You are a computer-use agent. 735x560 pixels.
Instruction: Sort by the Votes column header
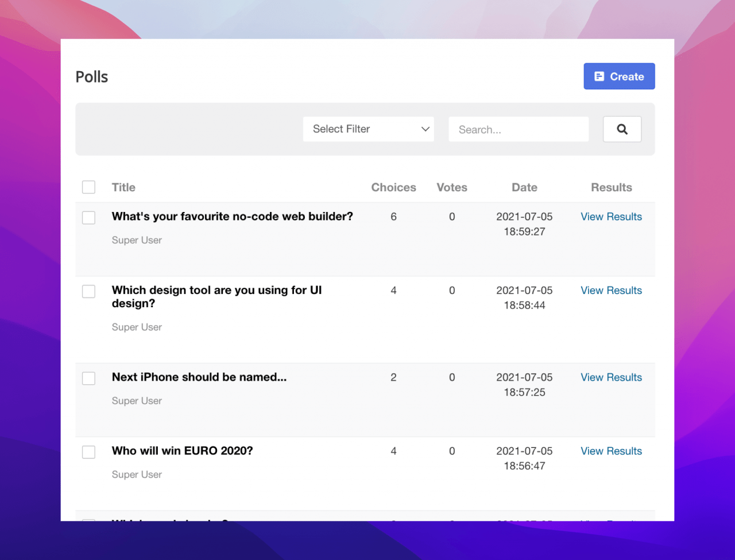click(451, 187)
